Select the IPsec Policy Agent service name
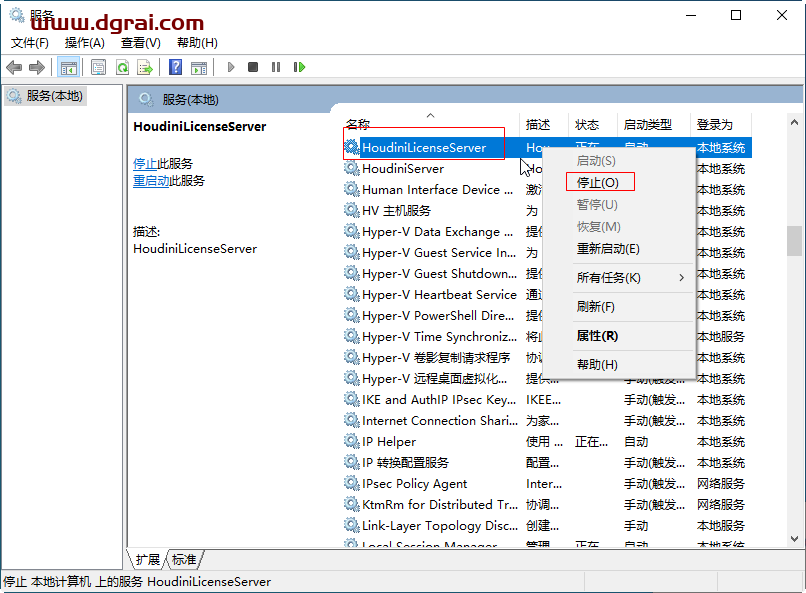 (414, 484)
